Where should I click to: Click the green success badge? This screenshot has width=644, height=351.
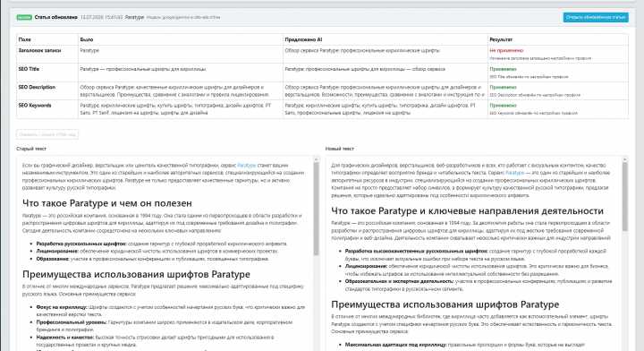pyautogui.click(x=24, y=17)
